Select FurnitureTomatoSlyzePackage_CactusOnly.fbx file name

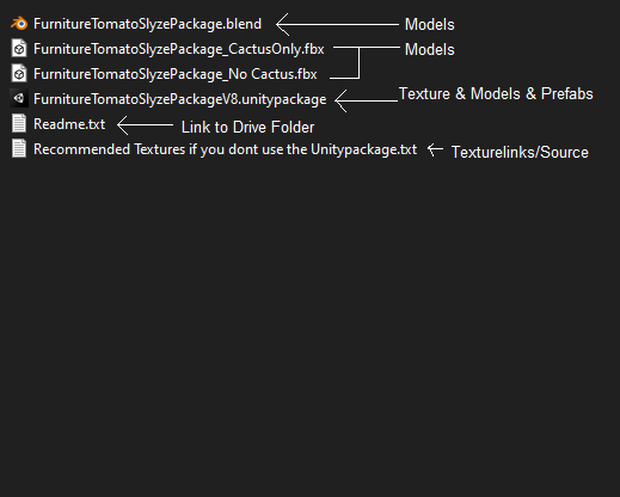[179, 49]
